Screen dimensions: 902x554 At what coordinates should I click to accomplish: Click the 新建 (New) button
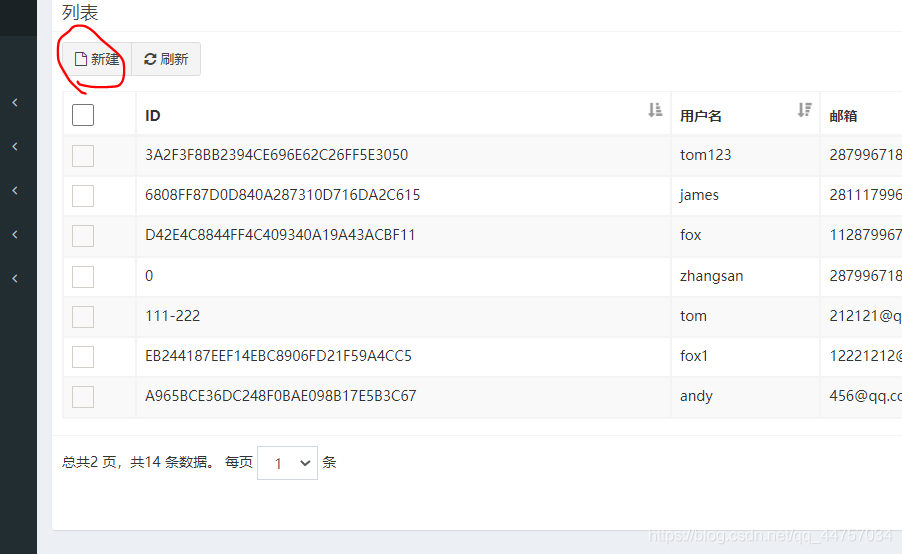click(x=97, y=59)
